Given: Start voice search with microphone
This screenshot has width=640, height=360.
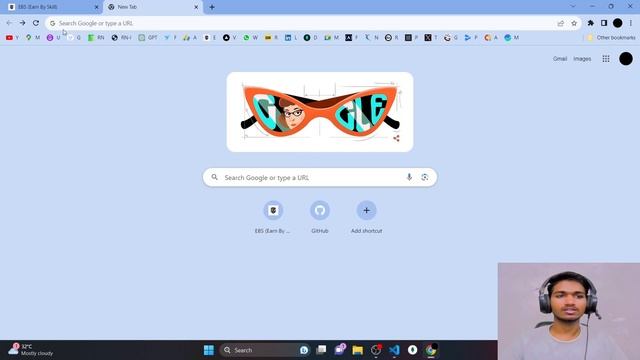Looking at the screenshot, I should click(x=409, y=177).
